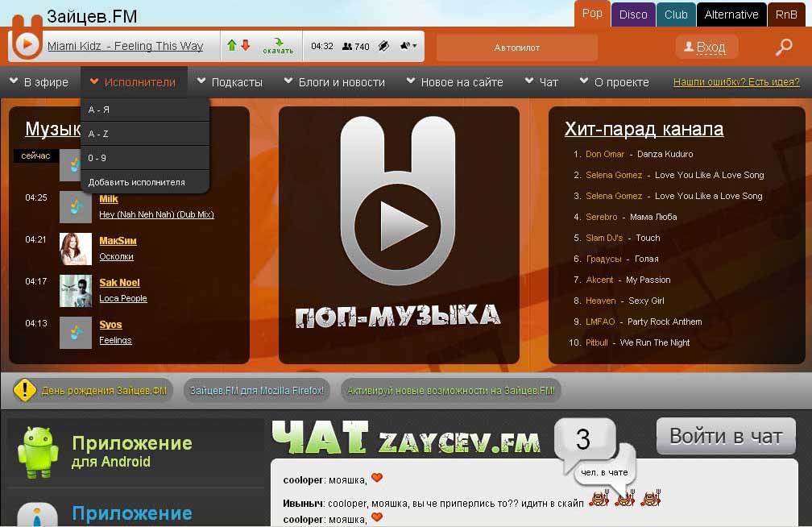Screen dimensions: 812x527
Task: Open Heaven in the hit parade
Action: click(x=601, y=301)
